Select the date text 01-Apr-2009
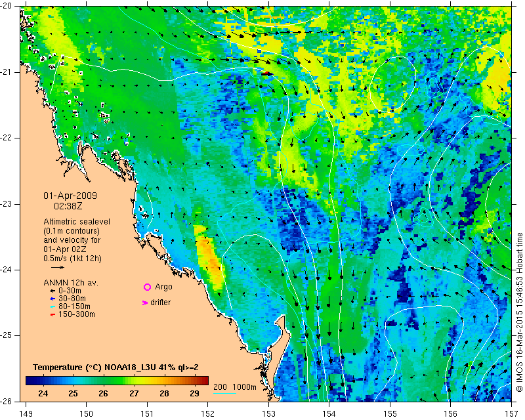 pos(70,196)
